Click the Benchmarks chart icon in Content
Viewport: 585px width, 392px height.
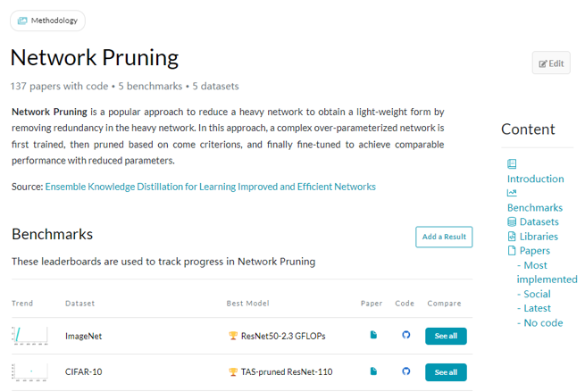tap(512, 193)
